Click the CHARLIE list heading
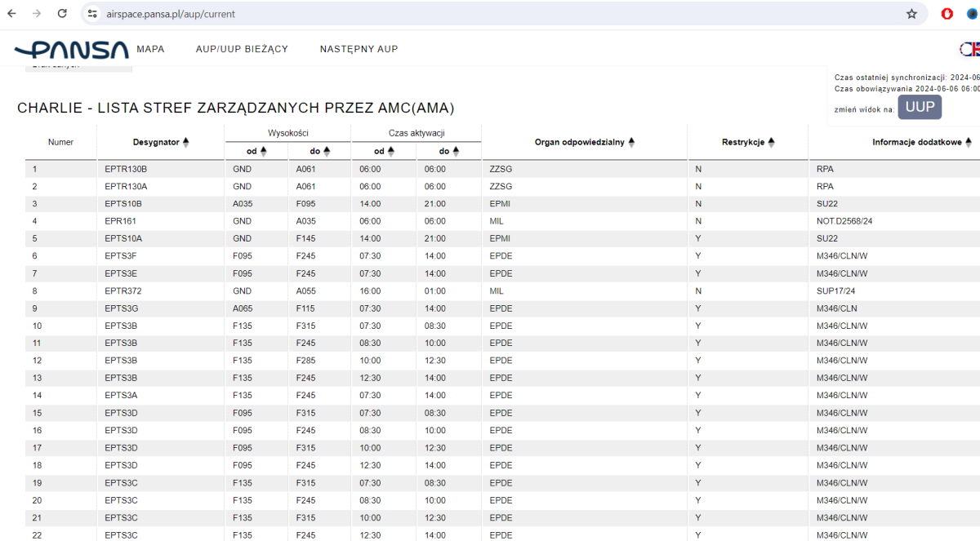The width and height of the screenshot is (980, 541). [x=236, y=108]
